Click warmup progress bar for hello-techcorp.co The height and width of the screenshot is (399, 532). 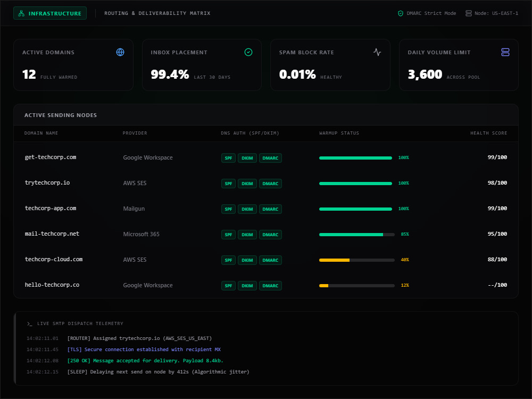coord(357,285)
